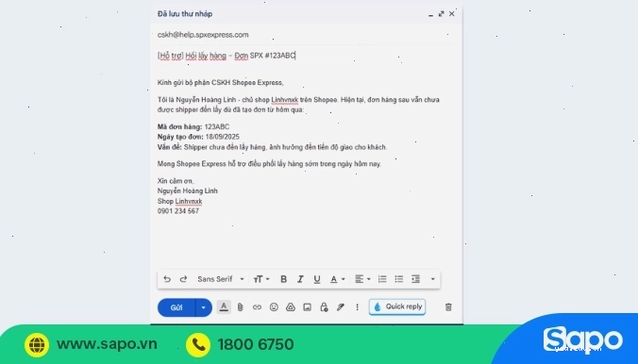The width and height of the screenshot is (638, 364).
Task: Undo the last edit in the draft
Action: coord(167,279)
